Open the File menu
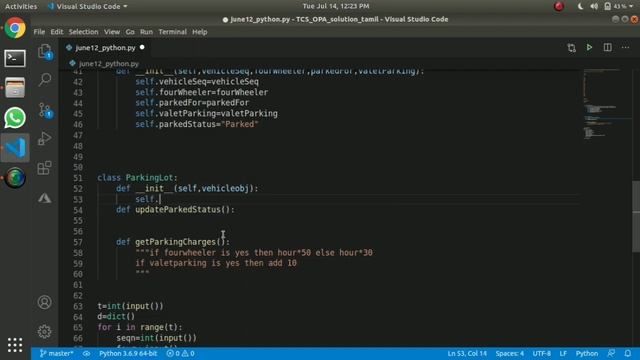640x360 pixels. point(39,32)
